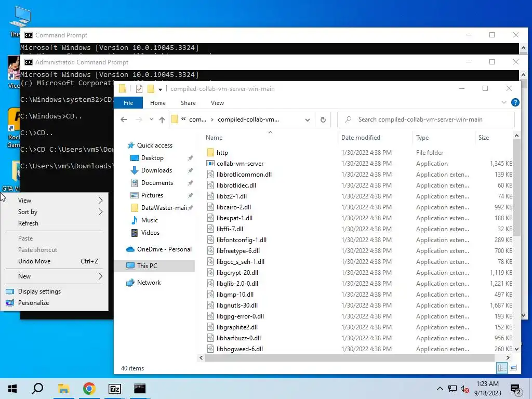Select libgnutls-30.dll in the file list
This screenshot has width=532, height=399.
tap(237, 305)
